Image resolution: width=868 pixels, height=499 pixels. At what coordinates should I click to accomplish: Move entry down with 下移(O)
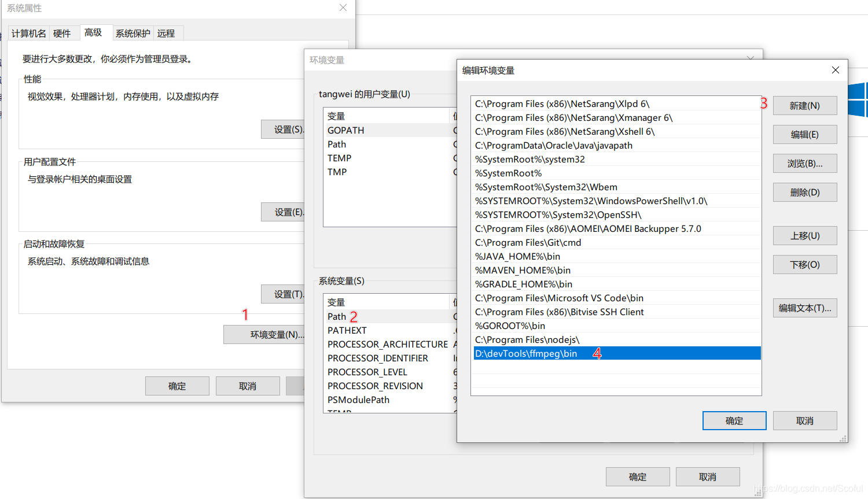pos(805,265)
